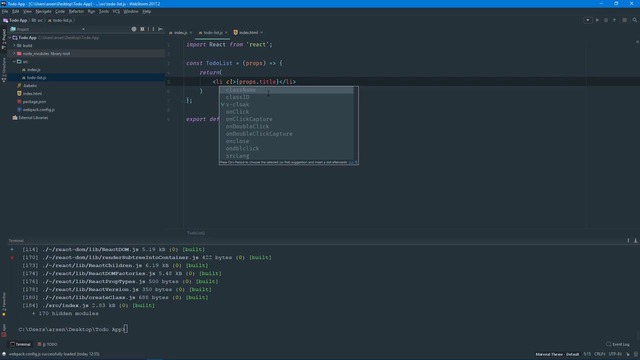Choose className from the autocomplete list
Viewport: 640px width, 360px height.
click(x=287, y=90)
